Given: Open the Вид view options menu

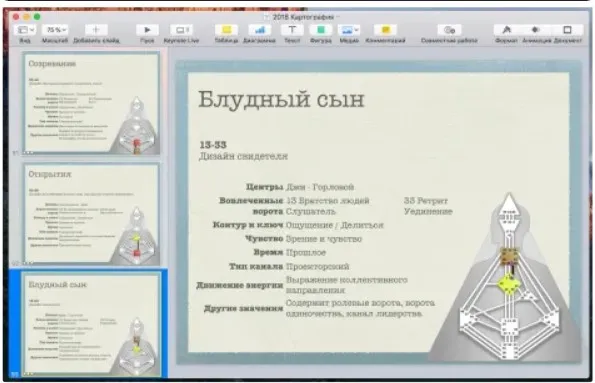Looking at the screenshot, I should 25,30.
